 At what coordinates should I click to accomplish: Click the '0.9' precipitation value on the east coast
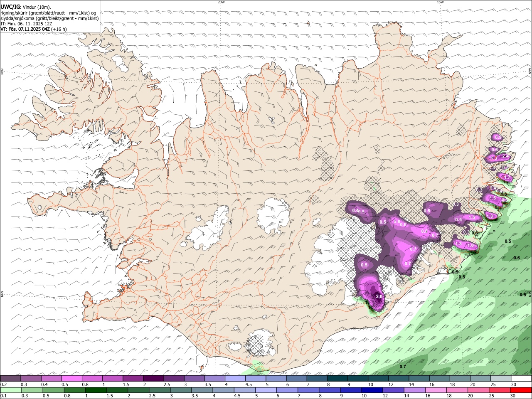click(x=498, y=137)
